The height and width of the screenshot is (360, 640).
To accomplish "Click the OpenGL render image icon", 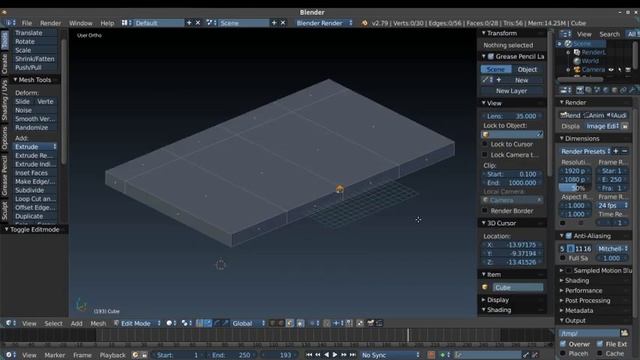I will pyautogui.click(x=371, y=323).
